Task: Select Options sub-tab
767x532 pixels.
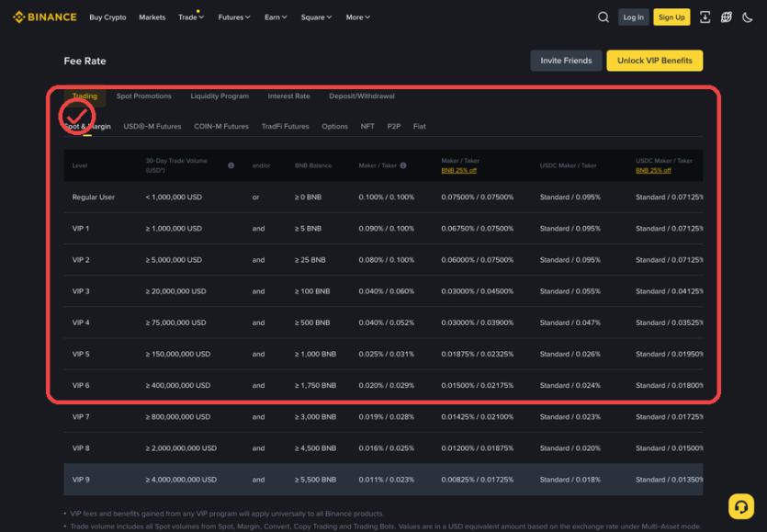Action: 334,126
